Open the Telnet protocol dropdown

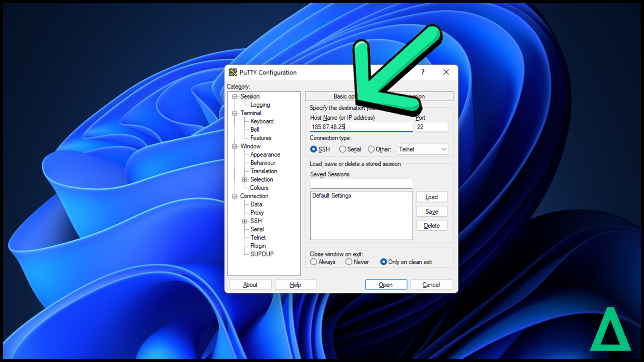[x=423, y=149]
